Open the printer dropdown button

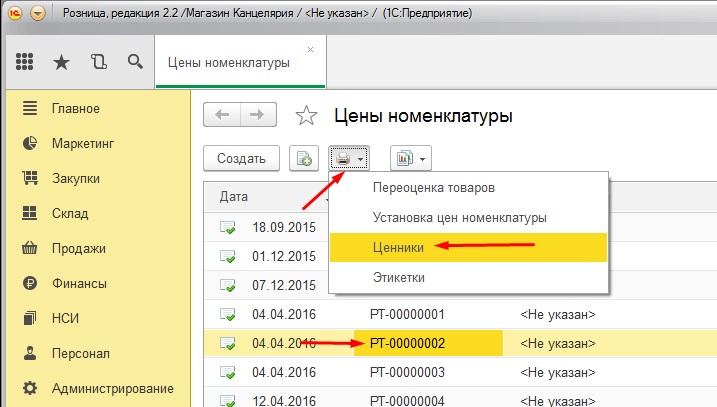click(349, 158)
